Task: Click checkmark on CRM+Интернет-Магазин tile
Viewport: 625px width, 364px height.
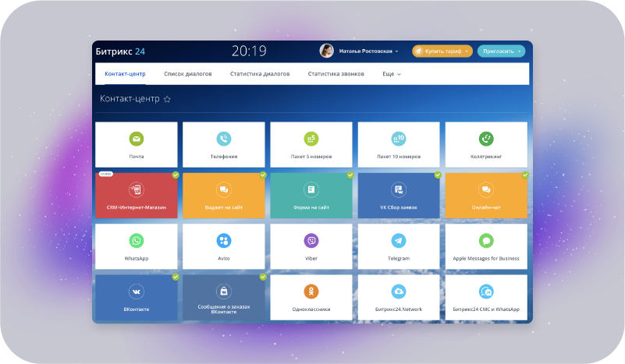Action: pyautogui.click(x=176, y=175)
